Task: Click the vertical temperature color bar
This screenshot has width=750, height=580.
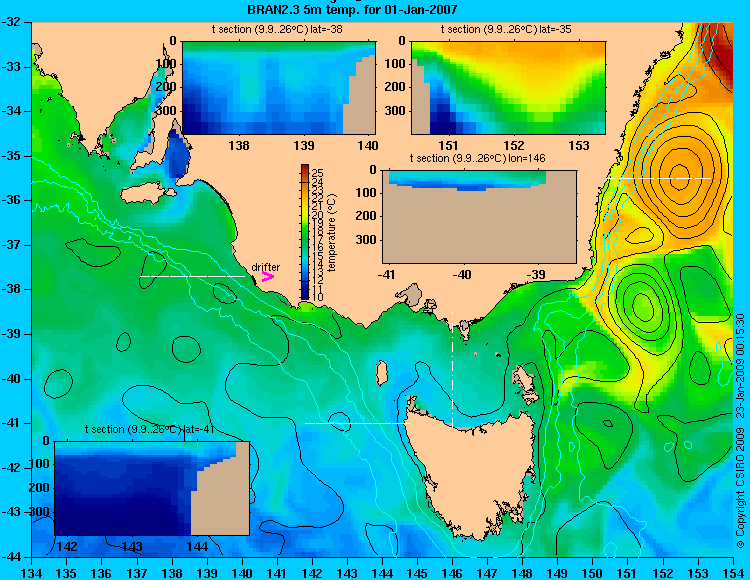Action: pos(305,232)
